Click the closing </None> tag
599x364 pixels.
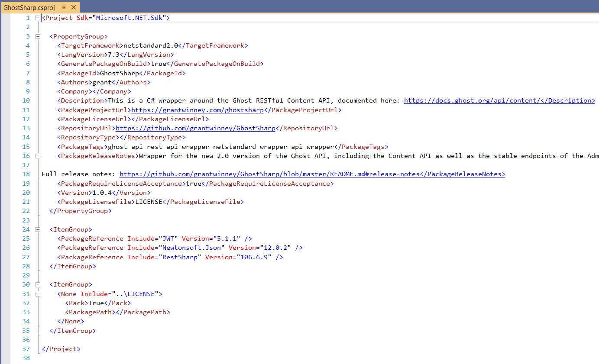pyautogui.click(x=71, y=321)
